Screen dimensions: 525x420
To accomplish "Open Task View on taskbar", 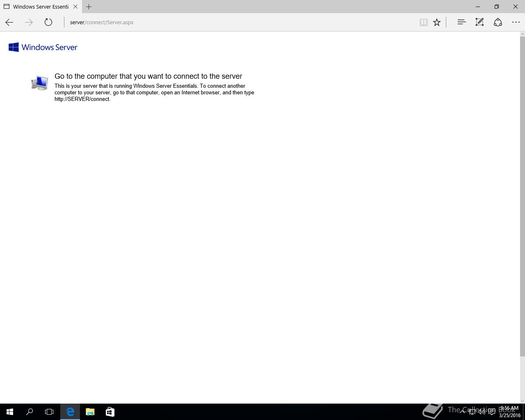I will 49,412.
